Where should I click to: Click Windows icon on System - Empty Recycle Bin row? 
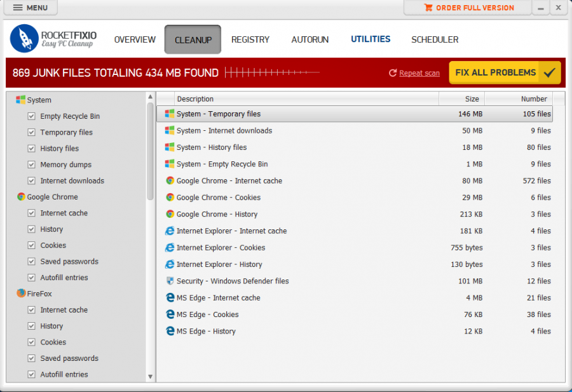tap(169, 164)
